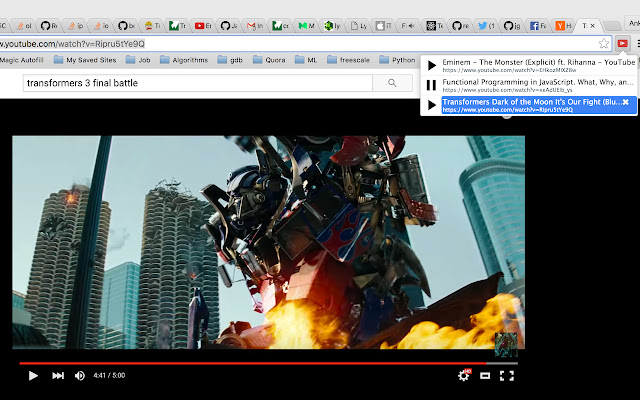Open the ML bookmark folder

306,60
